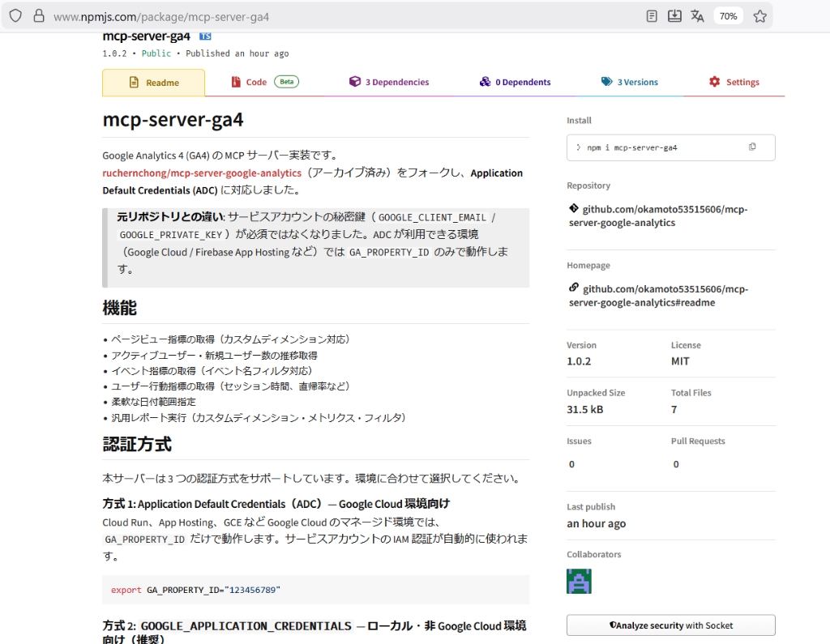Click Analyze security with Socket button

pos(670,625)
